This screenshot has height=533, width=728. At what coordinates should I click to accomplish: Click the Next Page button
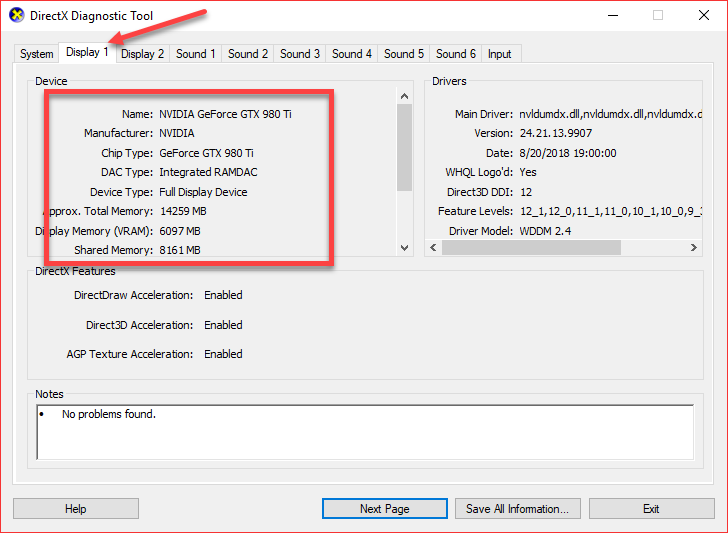coord(385,509)
